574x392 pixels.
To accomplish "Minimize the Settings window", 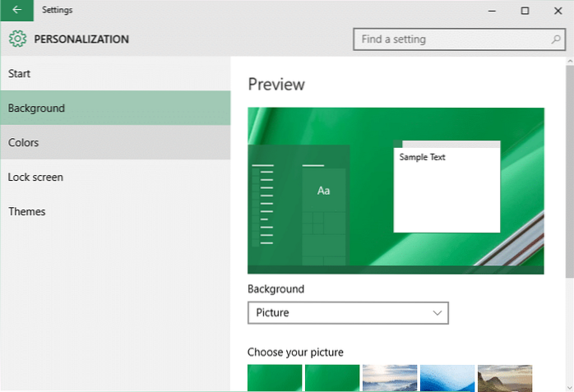I will (x=493, y=11).
